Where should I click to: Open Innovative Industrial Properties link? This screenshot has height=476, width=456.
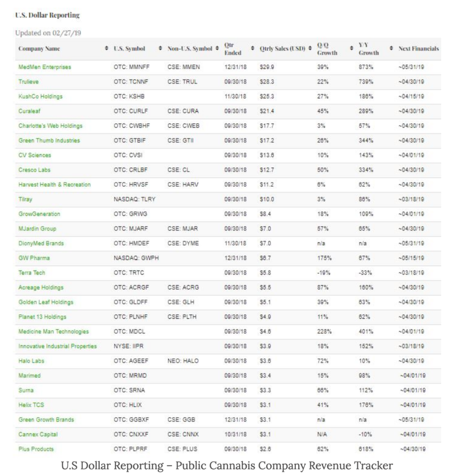point(58,346)
